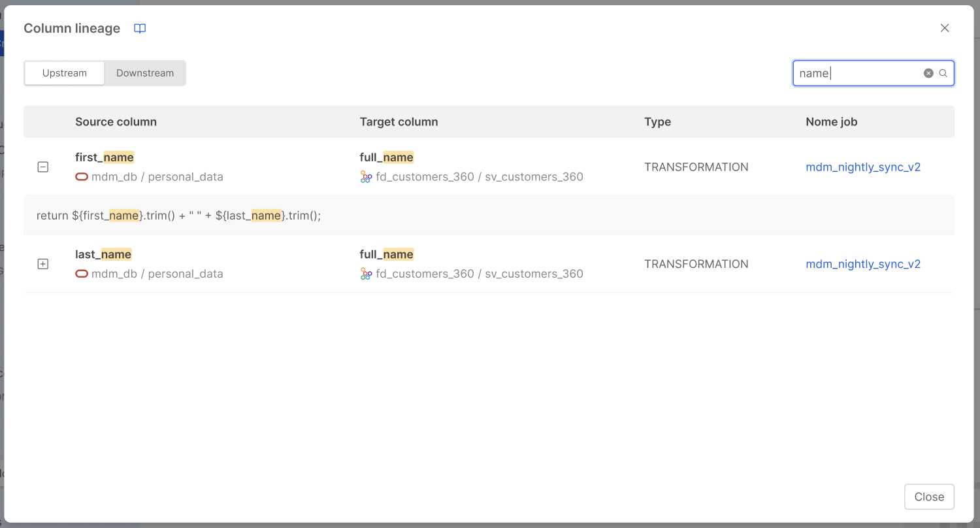Click the dataset icon next to last_name's mdm_db
Screen dimensions: 980x528
81,273
